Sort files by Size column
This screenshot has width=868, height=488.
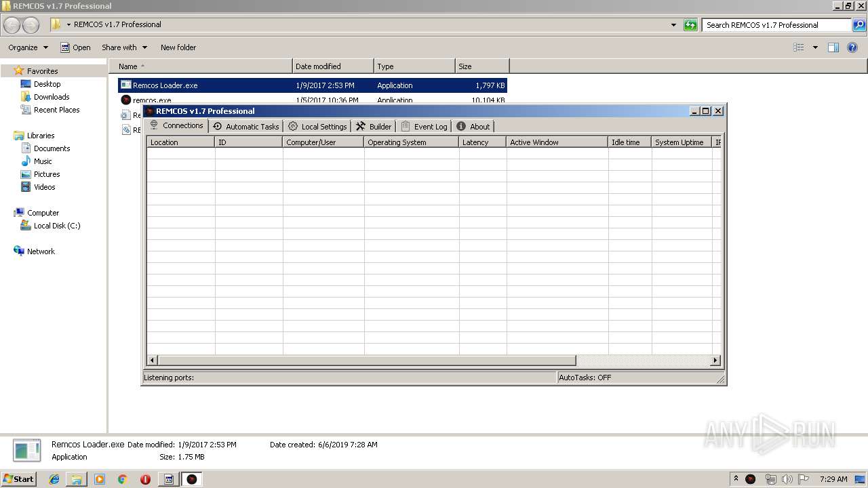pos(482,66)
